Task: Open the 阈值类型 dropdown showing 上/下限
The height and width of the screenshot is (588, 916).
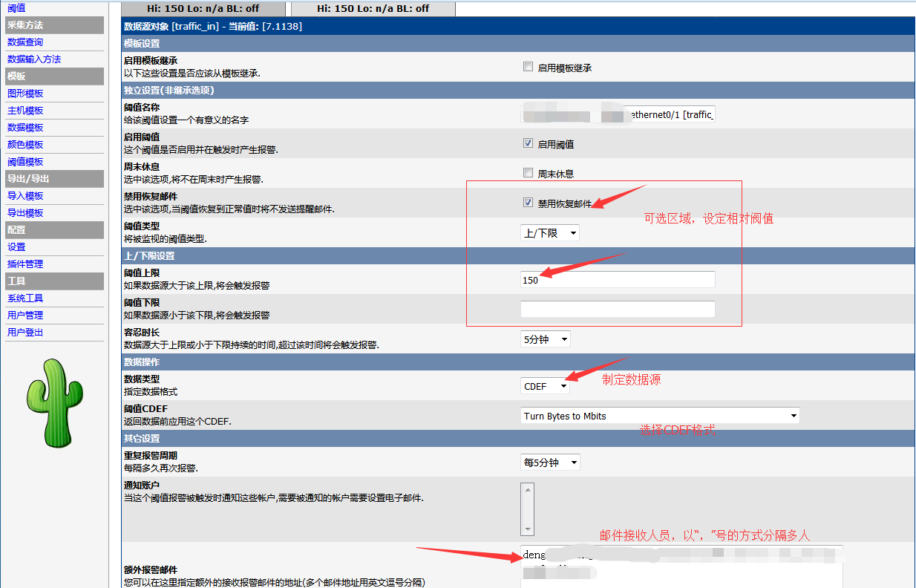Action: [549, 233]
